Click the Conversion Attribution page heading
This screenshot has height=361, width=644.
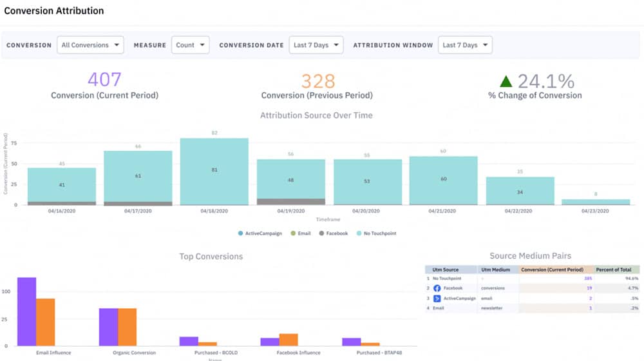coord(54,11)
